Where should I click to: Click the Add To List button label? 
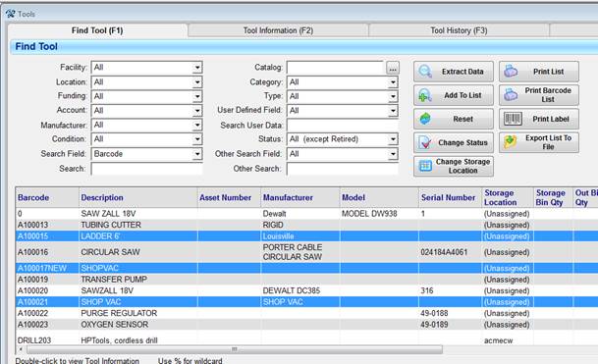(x=462, y=95)
